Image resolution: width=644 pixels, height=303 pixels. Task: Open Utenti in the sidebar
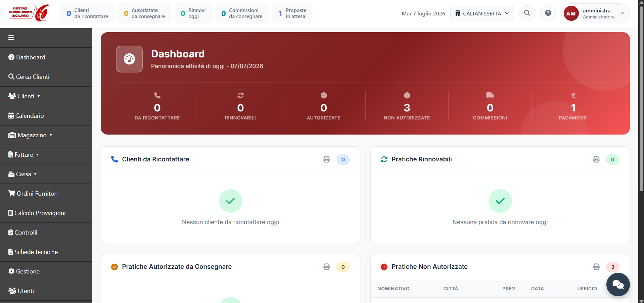click(46, 291)
